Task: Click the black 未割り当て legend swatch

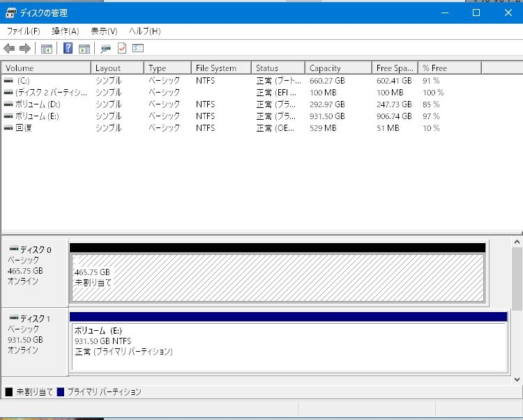Action: click(x=9, y=392)
